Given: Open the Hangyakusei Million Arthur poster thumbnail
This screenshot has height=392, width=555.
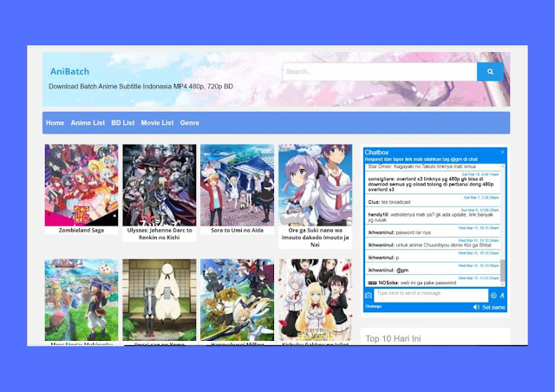Looking at the screenshot, I should (237, 300).
